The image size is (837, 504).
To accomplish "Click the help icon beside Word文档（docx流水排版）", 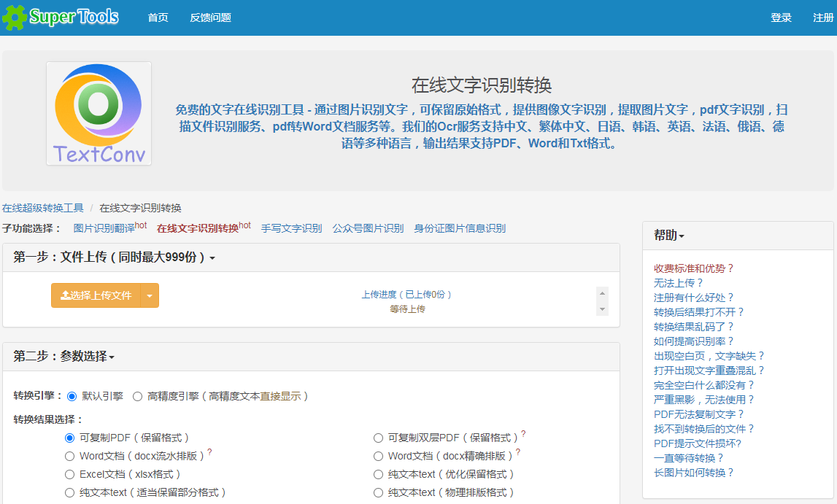I will coord(209,451).
